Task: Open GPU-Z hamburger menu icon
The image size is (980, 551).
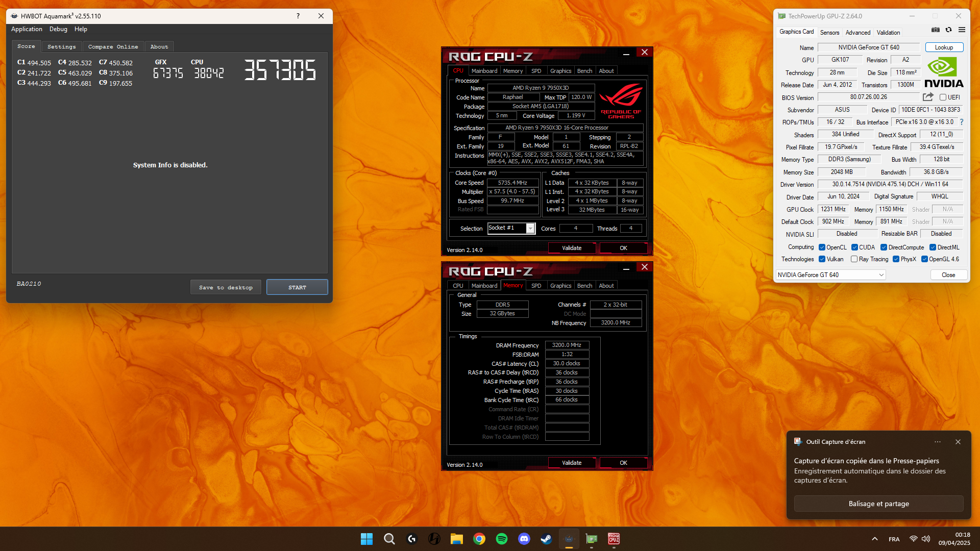Action: (x=962, y=30)
